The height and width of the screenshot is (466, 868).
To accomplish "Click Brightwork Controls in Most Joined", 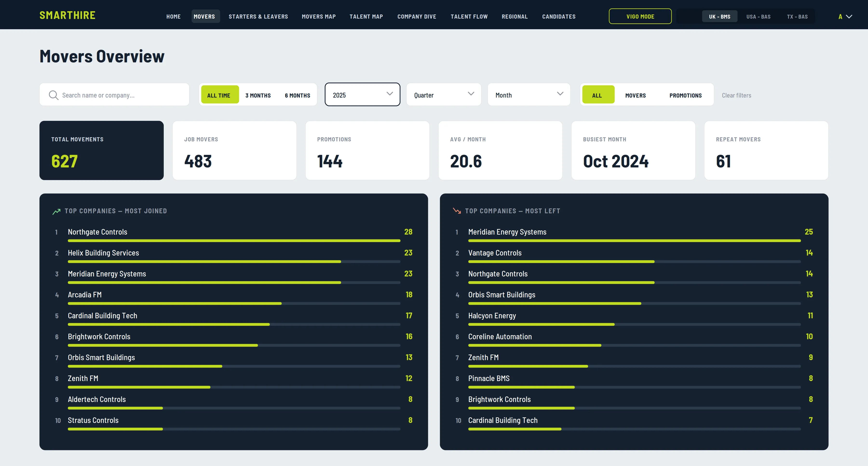I will pos(99,336).
